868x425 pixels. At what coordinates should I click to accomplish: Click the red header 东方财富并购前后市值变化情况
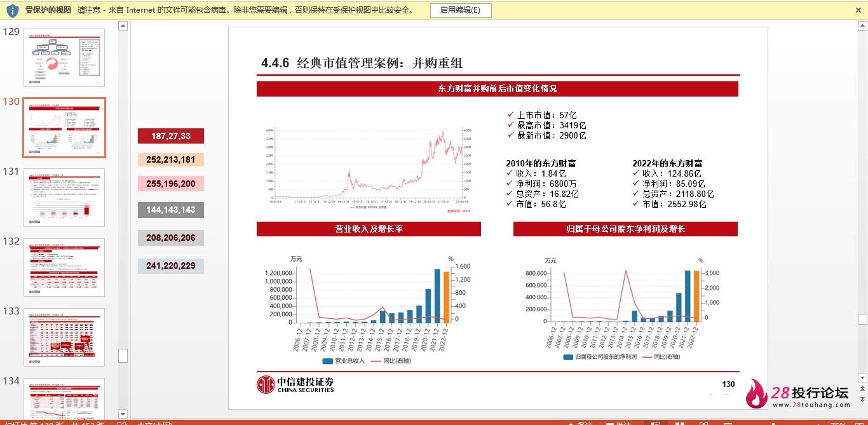click(498, 89)
